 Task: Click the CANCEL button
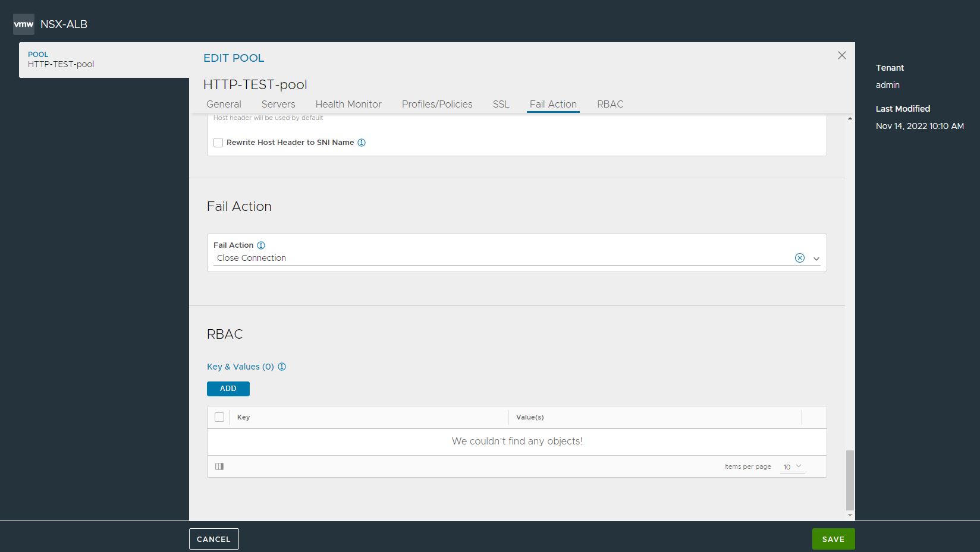click(214, 539)
